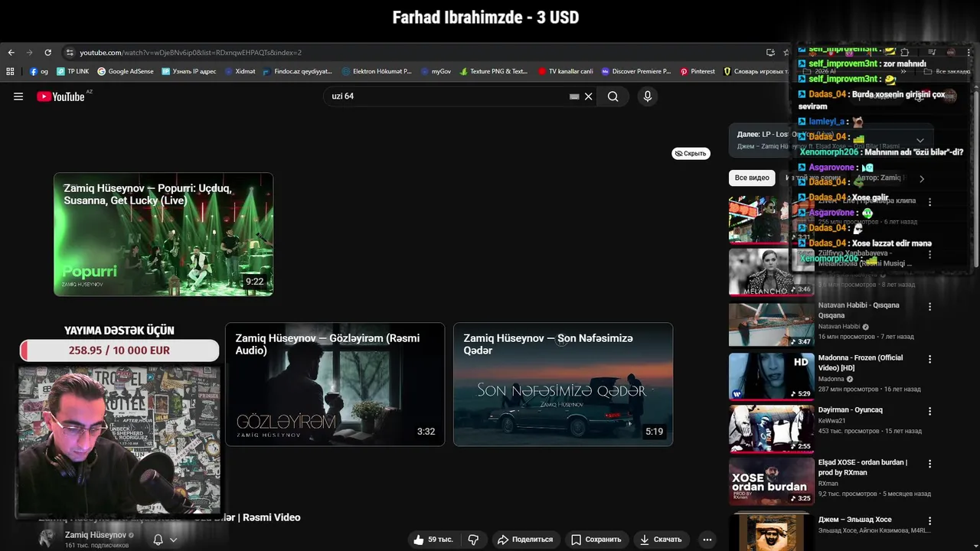Start voice search with microphone
The width and height of the screenshot is (980, 551).
click(648, 96)
